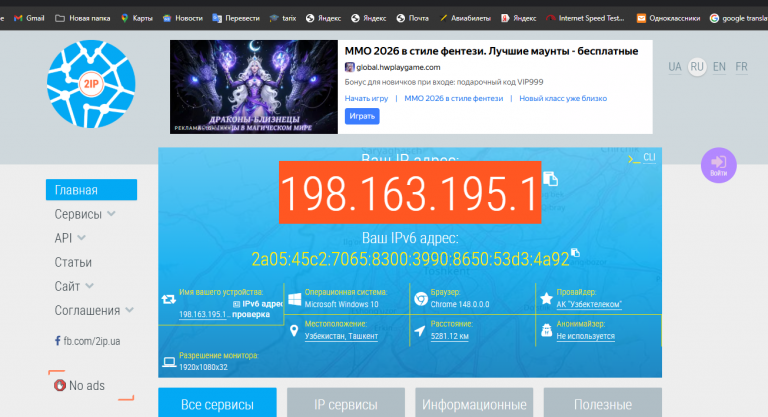Open the Новости bookmark

[x=183, y=18]
